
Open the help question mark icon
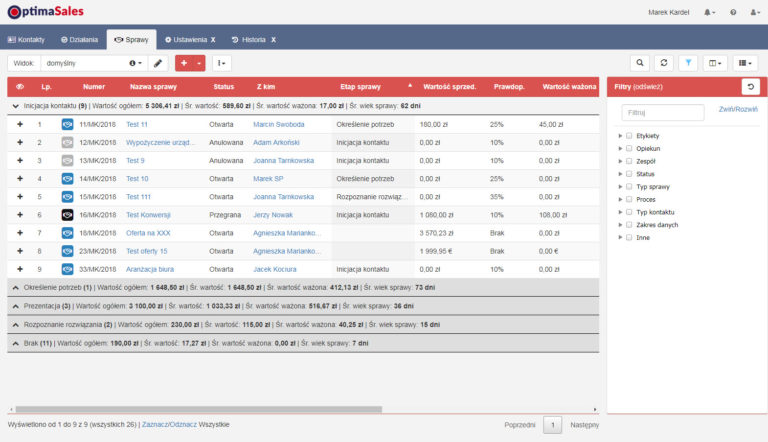[733, 12]
